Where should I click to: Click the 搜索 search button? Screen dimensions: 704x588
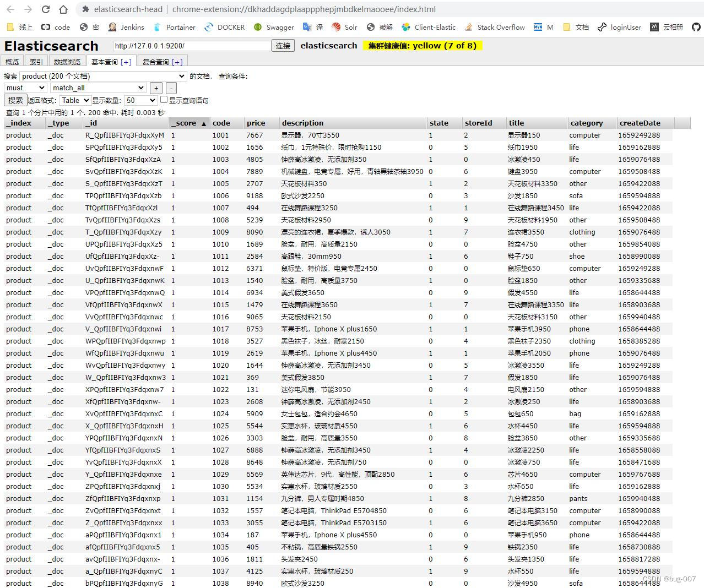coord(15,100)
